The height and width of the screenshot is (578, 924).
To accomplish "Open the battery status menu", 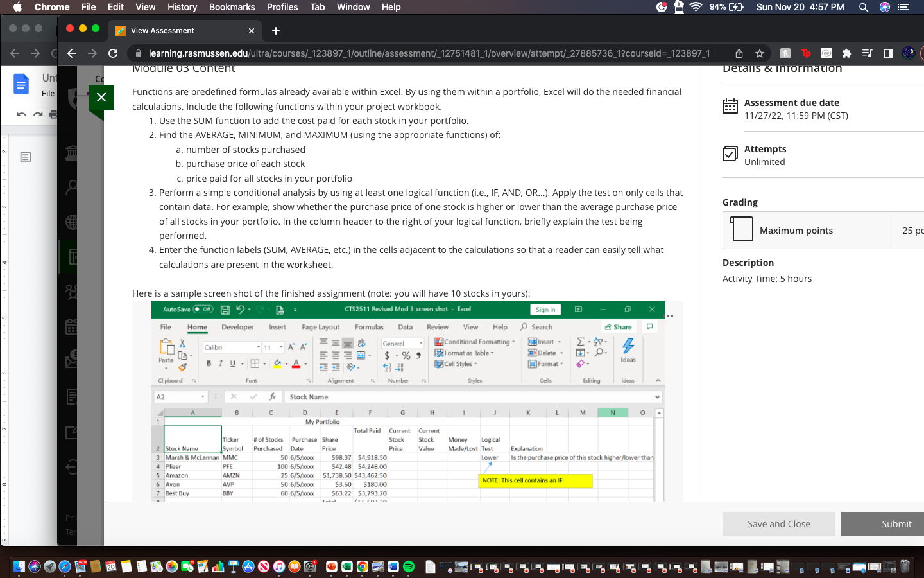I will coord(726,7).
